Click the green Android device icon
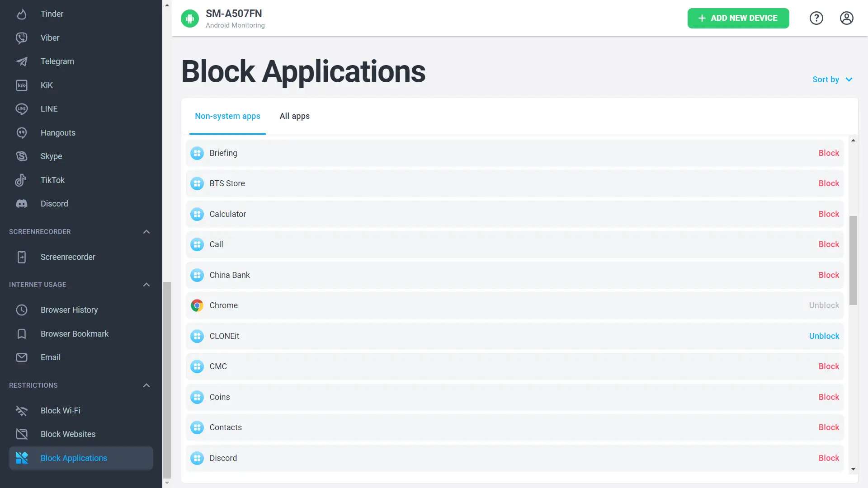This screenshot has width=868, height=488. click(x=190, y=19)
